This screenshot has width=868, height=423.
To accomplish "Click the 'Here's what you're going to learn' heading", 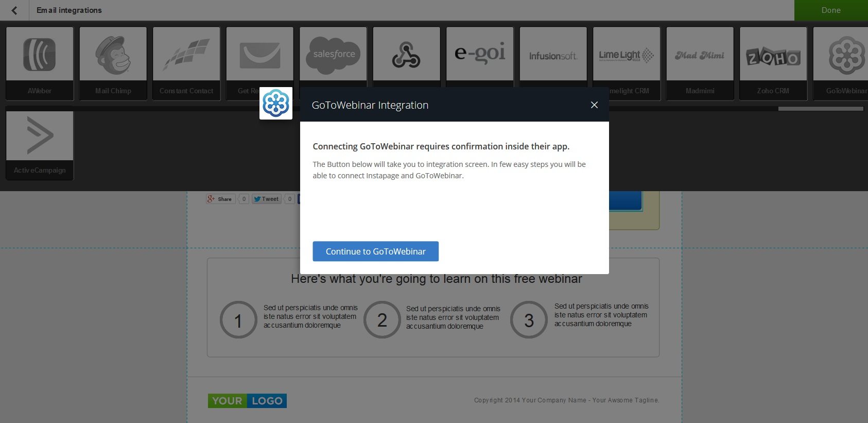I will [x=437, y=279].
